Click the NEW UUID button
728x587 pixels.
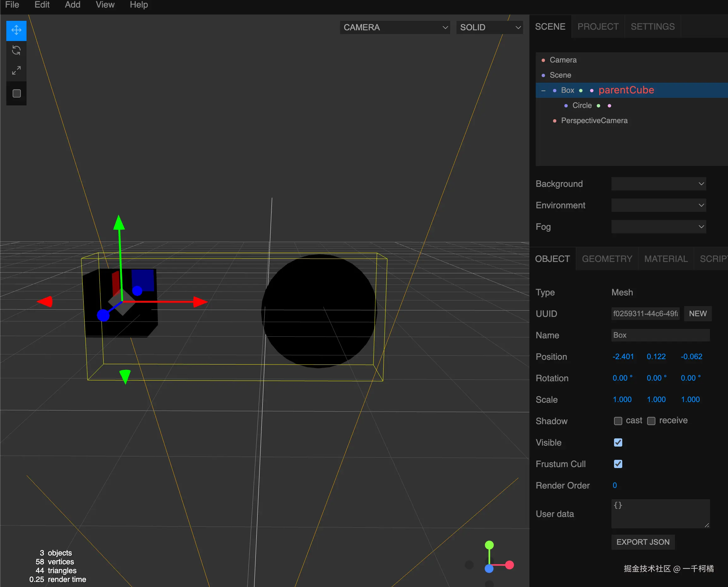coord(698,313)
